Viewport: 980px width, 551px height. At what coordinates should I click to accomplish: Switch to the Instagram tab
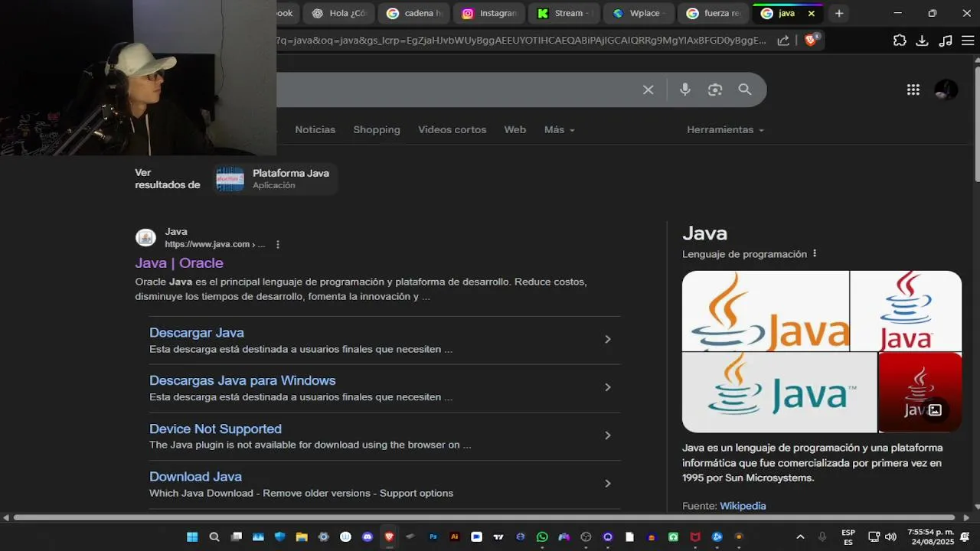488,13
